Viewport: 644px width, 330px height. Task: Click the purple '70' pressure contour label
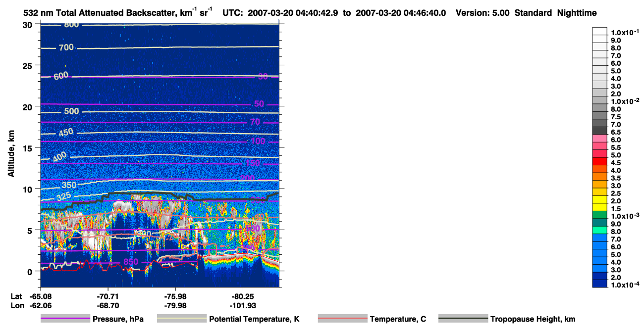[x=255, y=122]
